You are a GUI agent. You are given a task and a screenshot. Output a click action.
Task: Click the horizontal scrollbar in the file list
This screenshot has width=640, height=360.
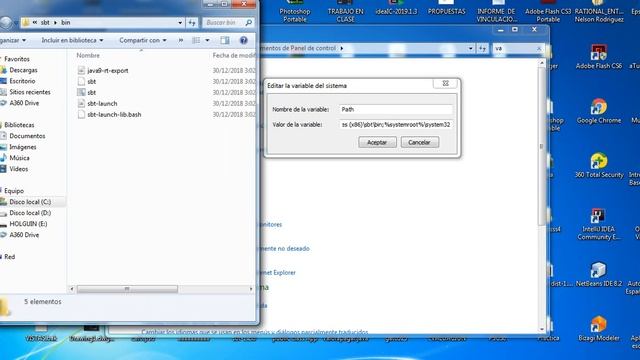(x=127, y=289)
